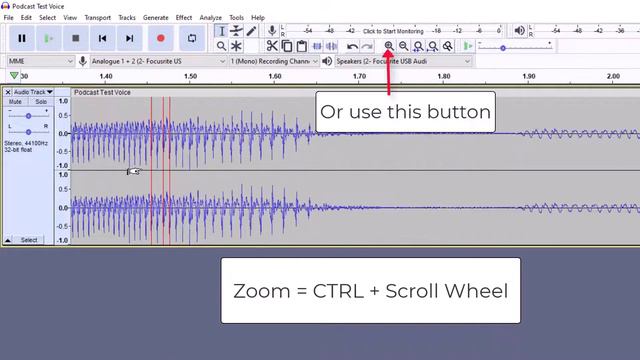The height and width of the screenshot is (360, 640).
Task: Skip to end of the track
Action: [x=129, y=38]
